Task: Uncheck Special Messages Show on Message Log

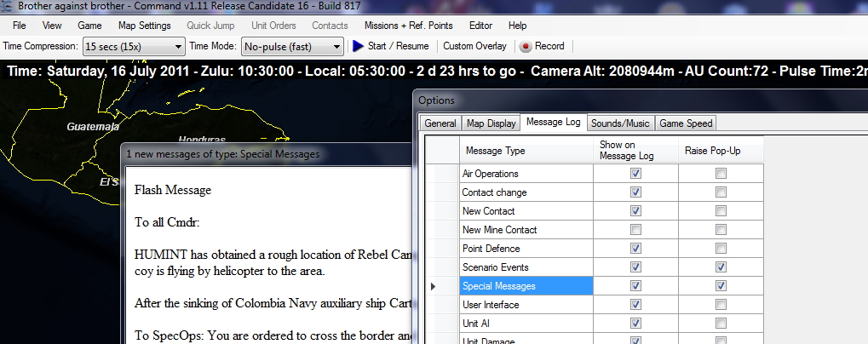Action: [635, 286]
